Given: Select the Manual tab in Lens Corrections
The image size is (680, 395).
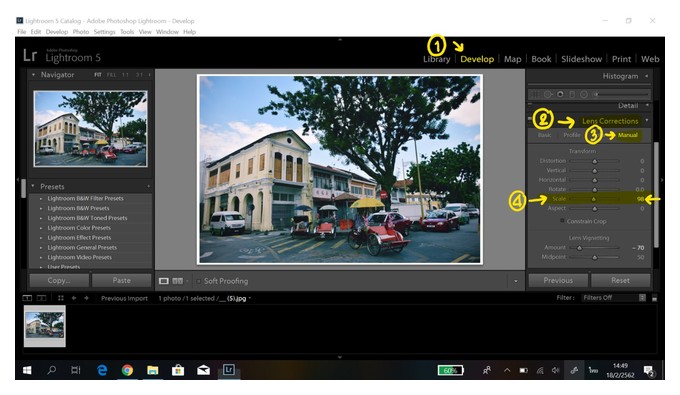Looking at the screenshot, I should coord(628,135).
